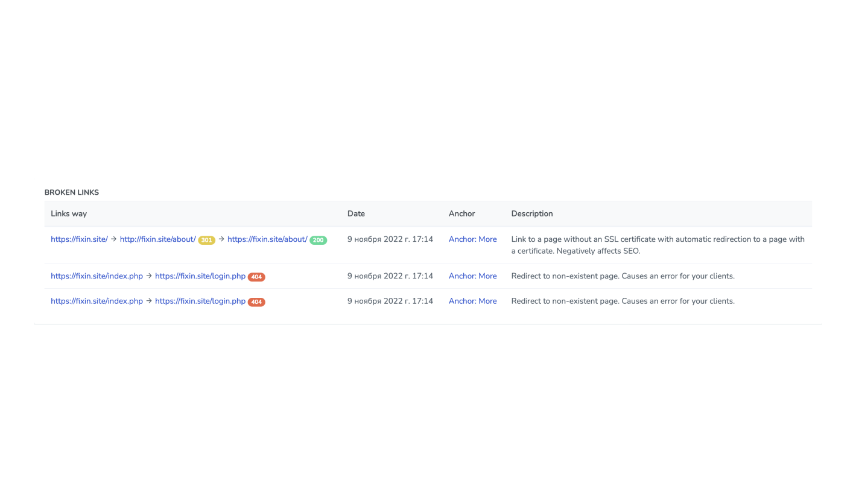Open index.php link in the middle row
This screenshot has width=856, height=504.
97,276
